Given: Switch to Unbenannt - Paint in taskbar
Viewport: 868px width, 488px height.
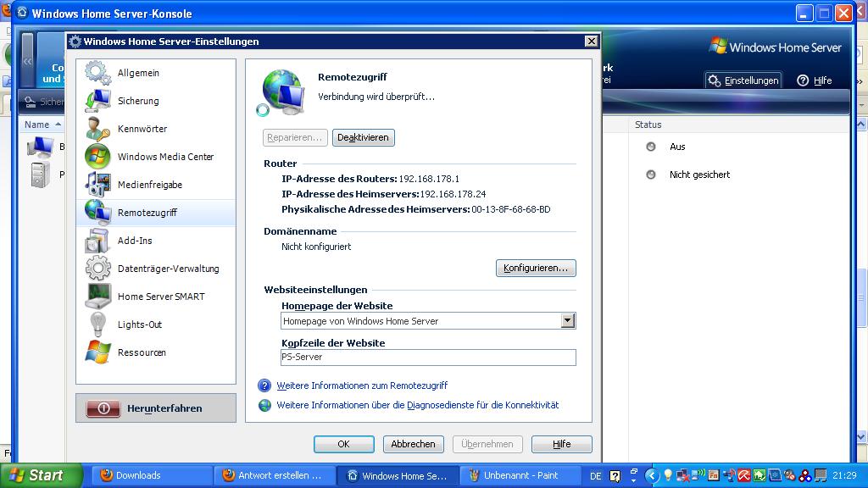Looking at the screenshot, I should pyautogui.click(x=520, y=475).
